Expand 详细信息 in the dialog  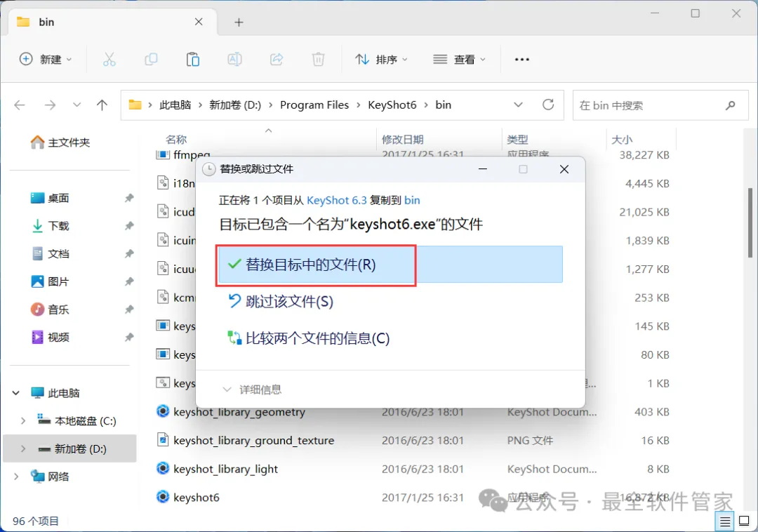point(252,390)
